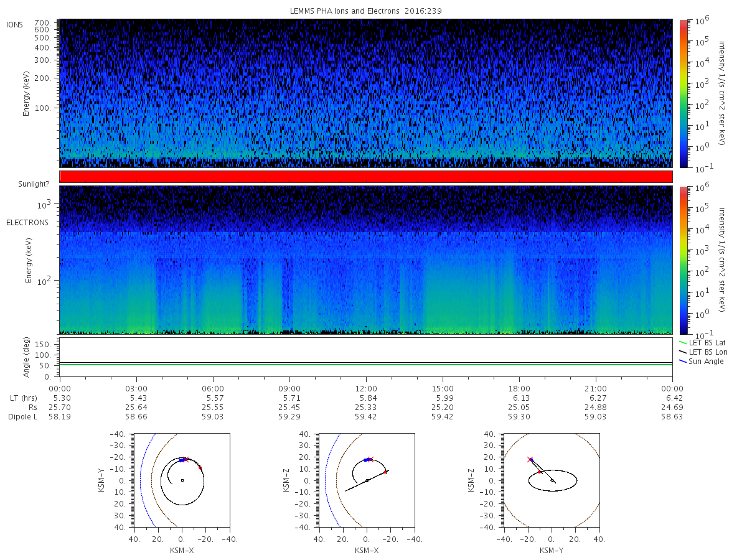Click the Rs value "25.05"
Viewport: 747px width, 560px height.
pyautogui.click(x=519, y=407)
